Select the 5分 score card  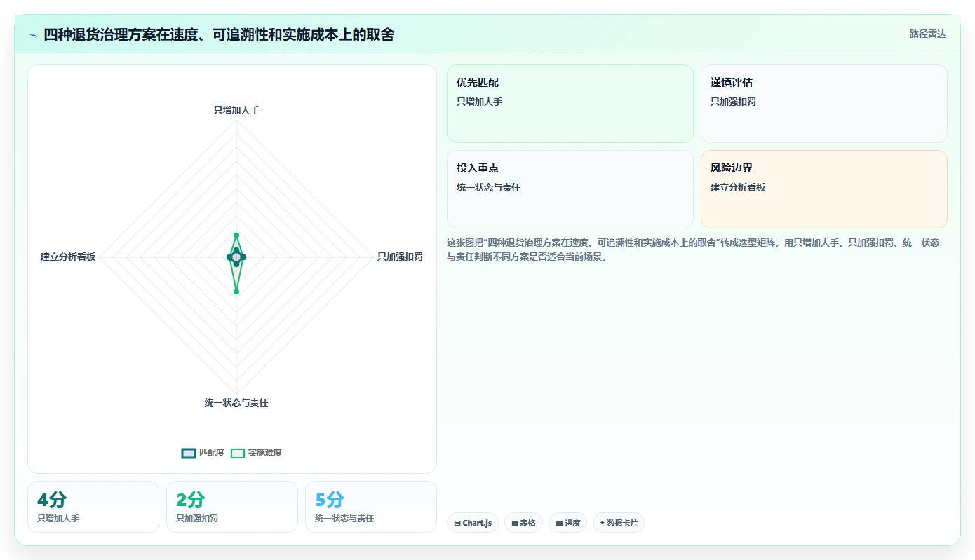371,507
